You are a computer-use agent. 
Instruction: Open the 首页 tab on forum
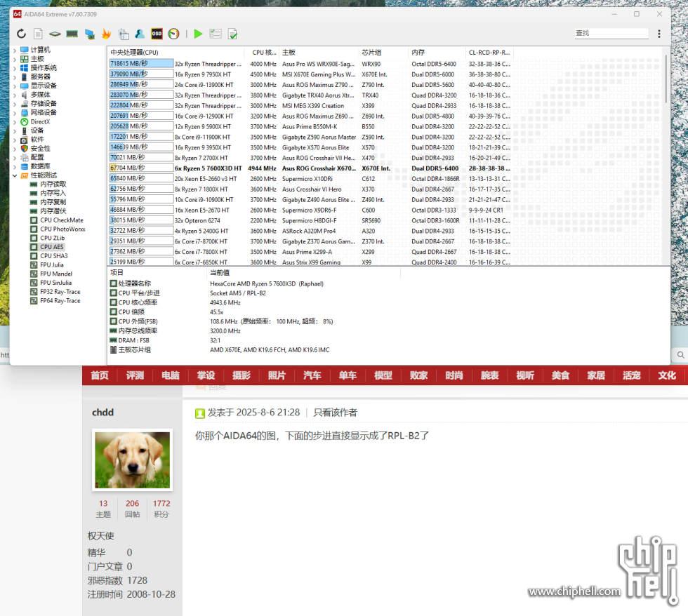click(100, 375)
